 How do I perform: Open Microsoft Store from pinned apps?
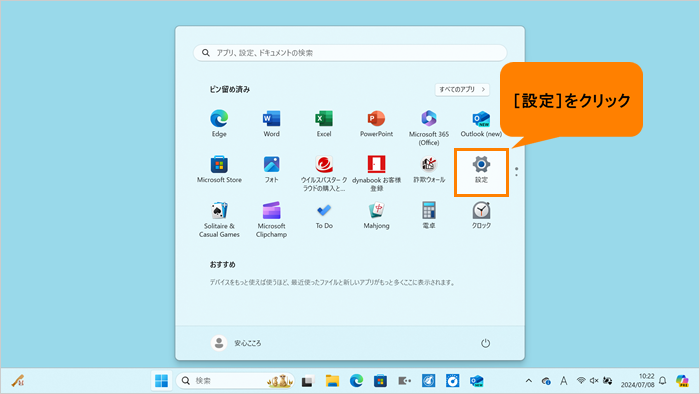click(x=219, y=170)
